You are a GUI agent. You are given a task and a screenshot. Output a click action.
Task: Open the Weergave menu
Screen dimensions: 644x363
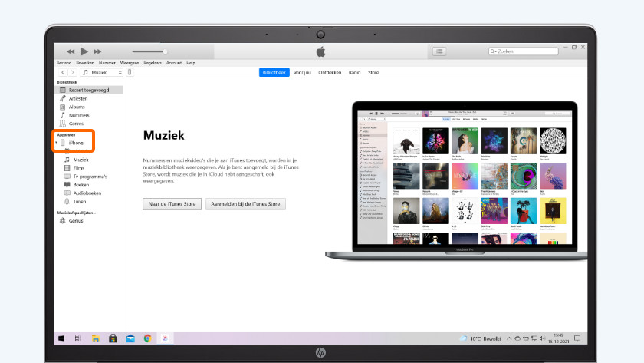coord(130,63)
